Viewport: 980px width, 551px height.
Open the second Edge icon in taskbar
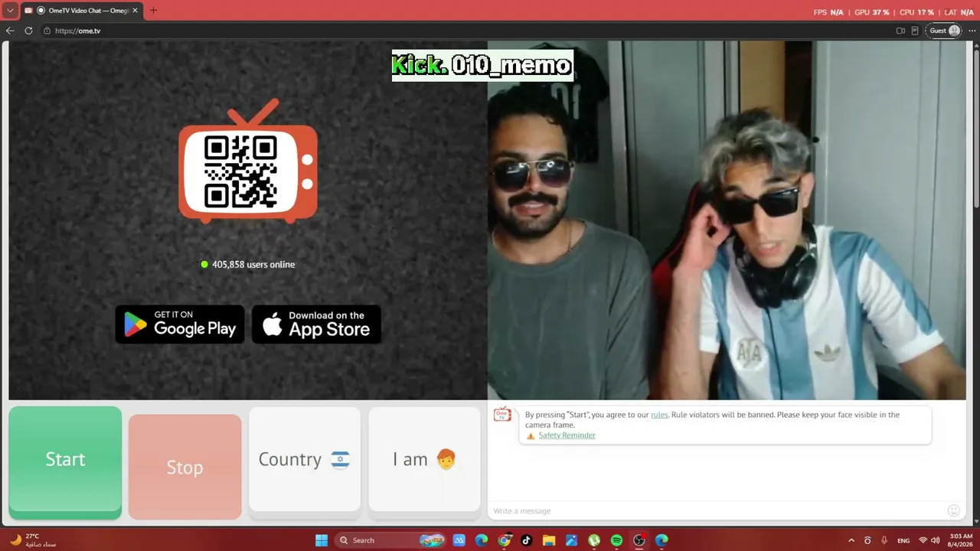pos(661,540)
